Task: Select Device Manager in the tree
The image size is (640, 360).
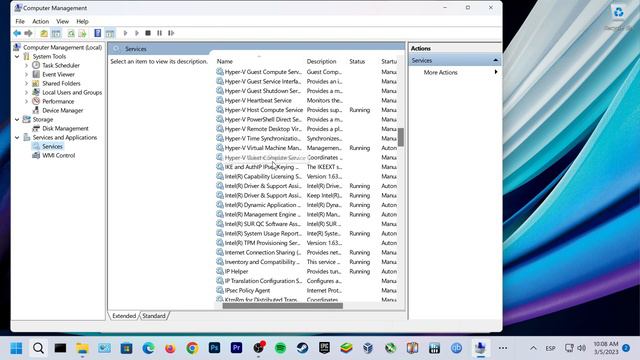Action: pos(62,110)
